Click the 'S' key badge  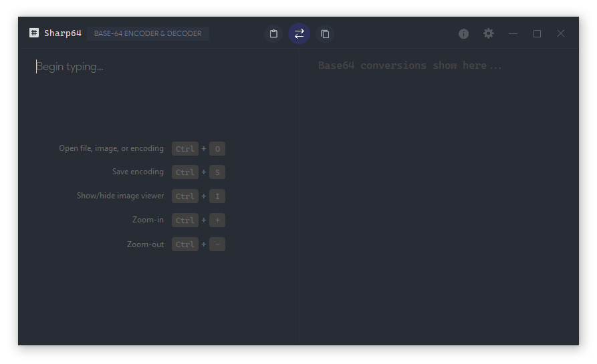tap(217, 172)
